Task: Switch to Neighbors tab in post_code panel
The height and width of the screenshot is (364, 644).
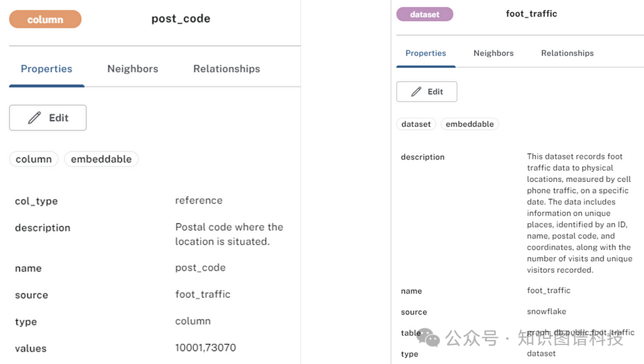Action: (132, 69)
